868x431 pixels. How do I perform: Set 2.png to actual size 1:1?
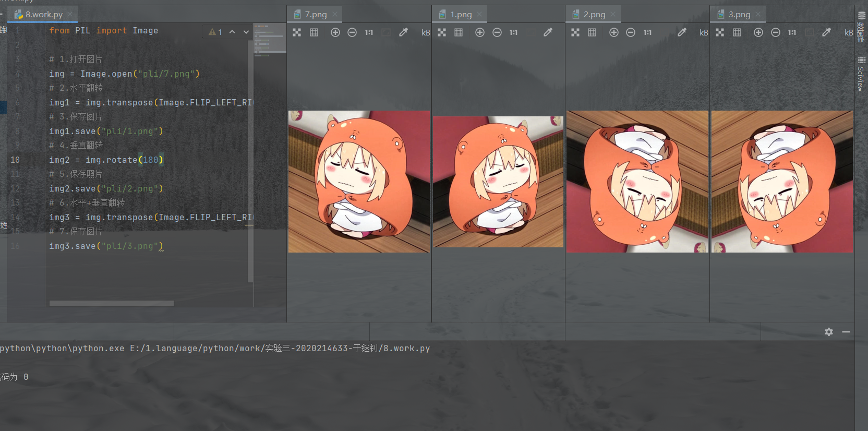[647, 32]
